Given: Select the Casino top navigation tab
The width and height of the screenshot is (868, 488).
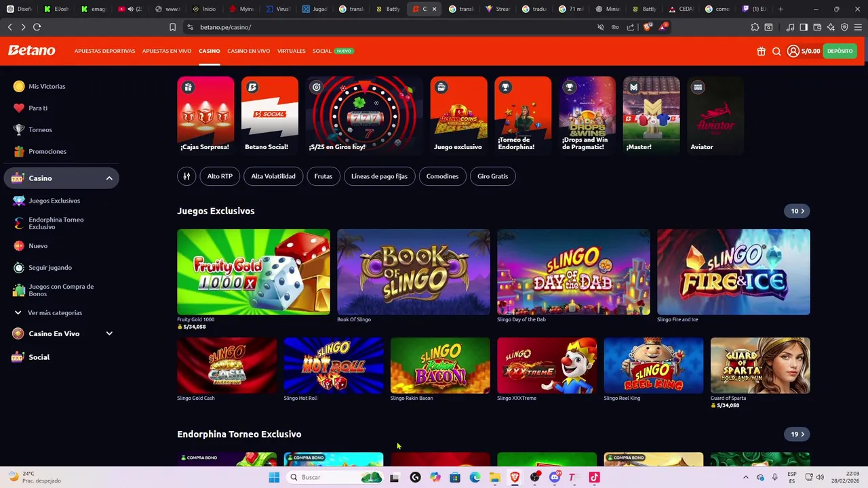Looking at the screenshot, I should tap(209, 51).
